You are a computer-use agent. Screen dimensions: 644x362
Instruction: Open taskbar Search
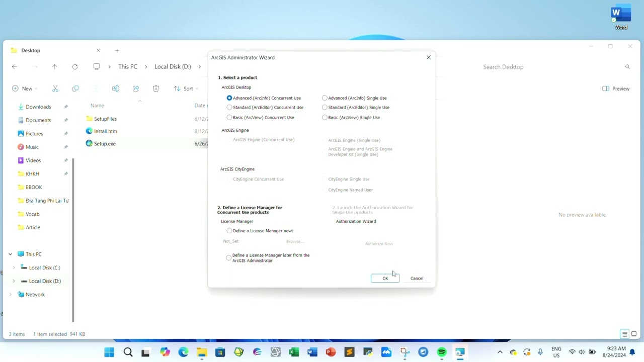(x=128, y=352)
